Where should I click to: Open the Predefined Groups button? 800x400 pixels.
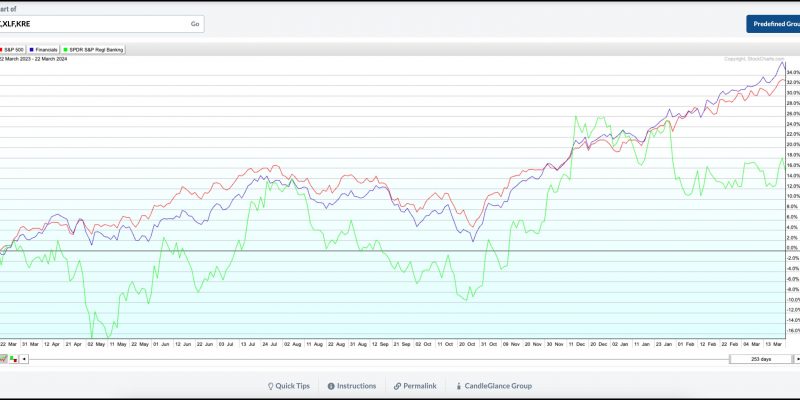coord(773,24)
